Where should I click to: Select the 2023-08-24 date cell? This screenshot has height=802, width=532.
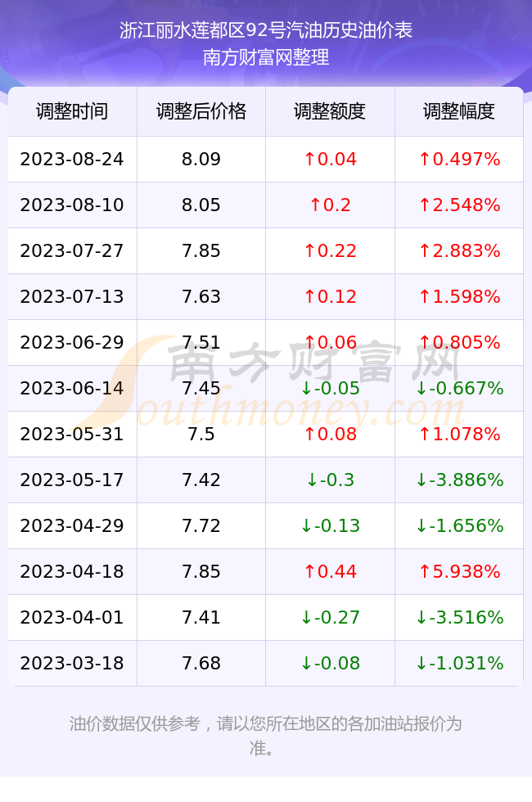pyautogui.click(x=72, y=159)
